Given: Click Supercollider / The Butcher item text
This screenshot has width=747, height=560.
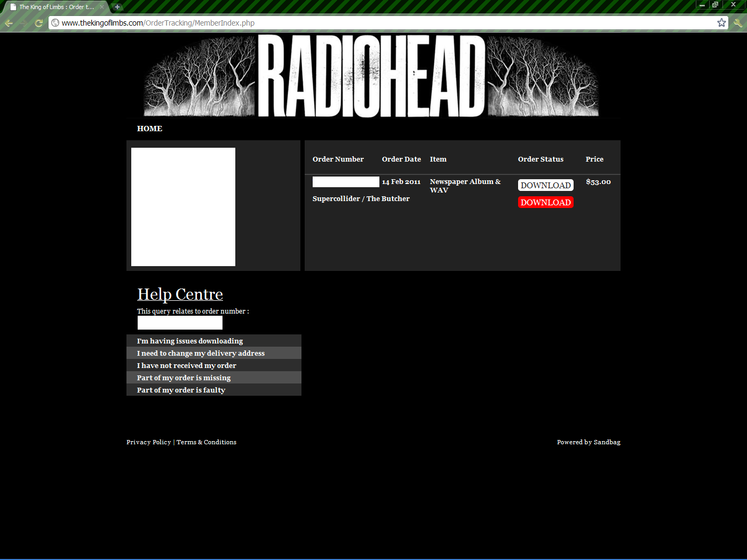Looking at the screenshot, I should point(361,198).
